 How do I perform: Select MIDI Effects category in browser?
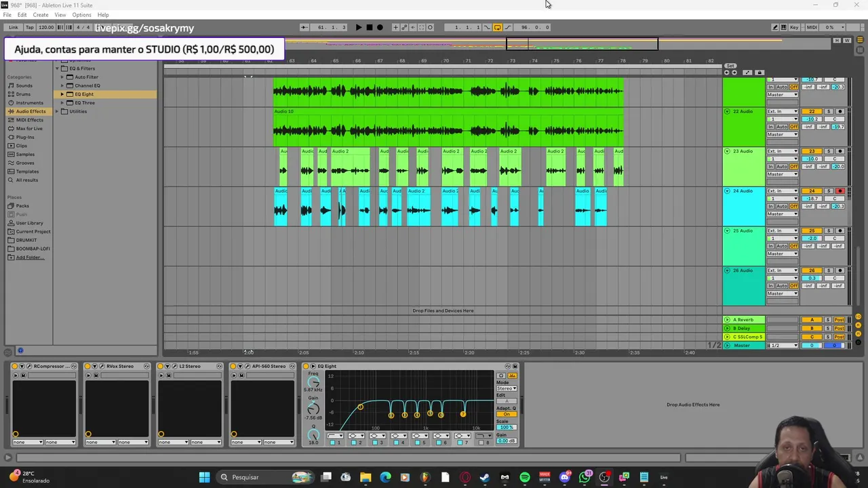[29, 120]
